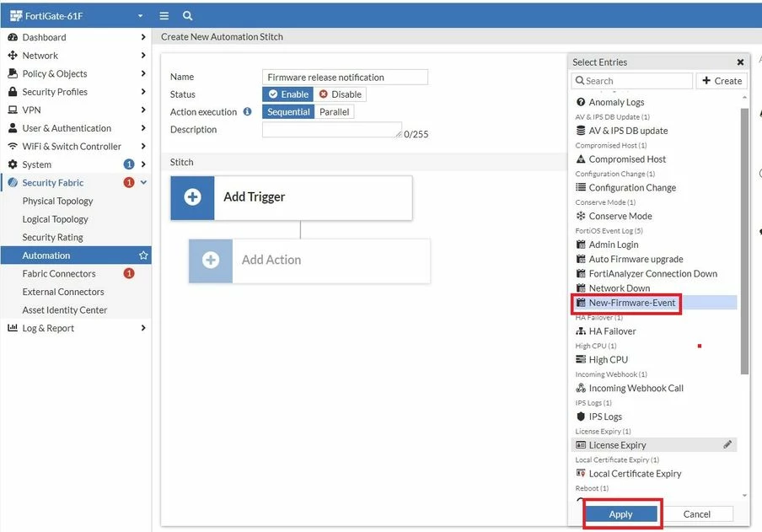Click Create in Select Entries panel

pyautogui.click(x=722, y=81)
